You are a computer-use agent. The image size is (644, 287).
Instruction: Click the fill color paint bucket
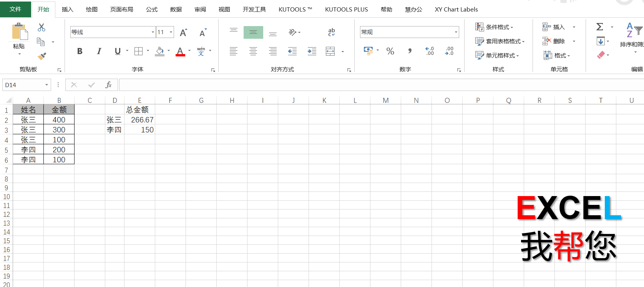tap(160, 51)
